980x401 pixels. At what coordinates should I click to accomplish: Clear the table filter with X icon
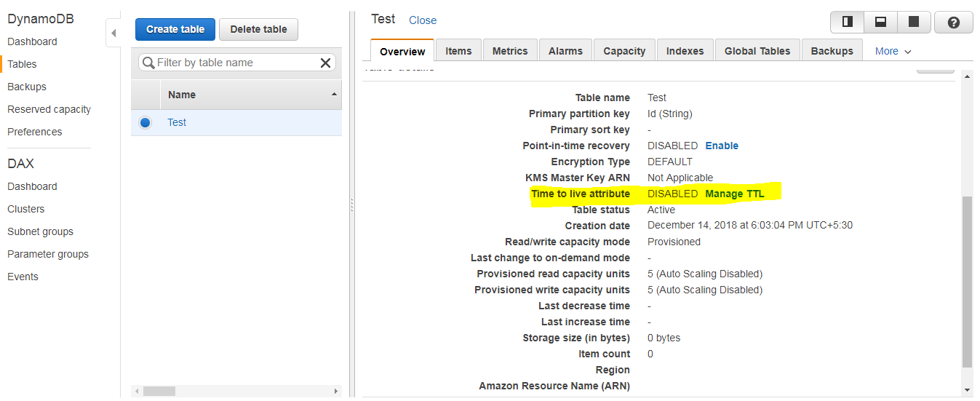click(x=326, y=63)
